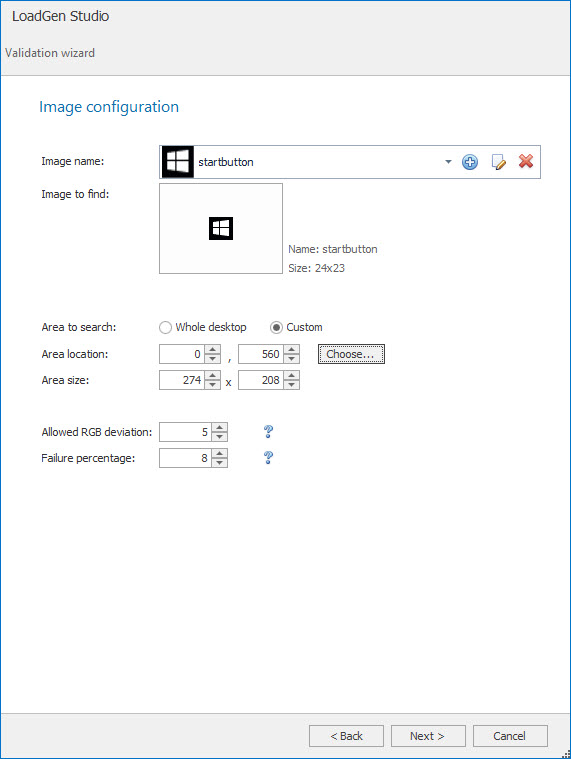Click the Choose... area button
This screenshot has height=759, width=571.
[x=351, y=354]
